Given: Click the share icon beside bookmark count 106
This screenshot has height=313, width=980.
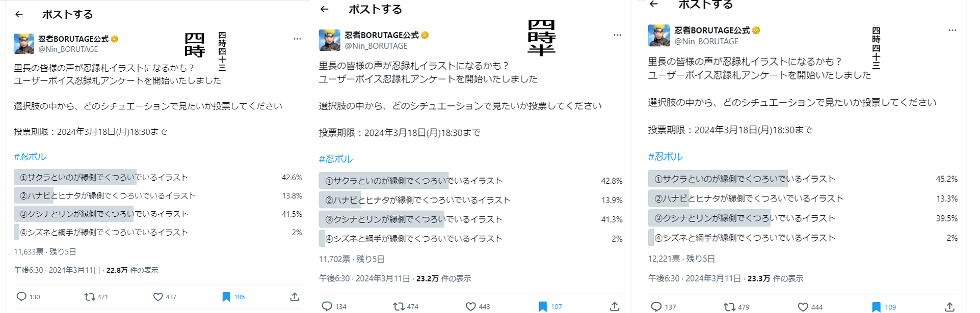Looking at the screenshot, I should 295,297.
